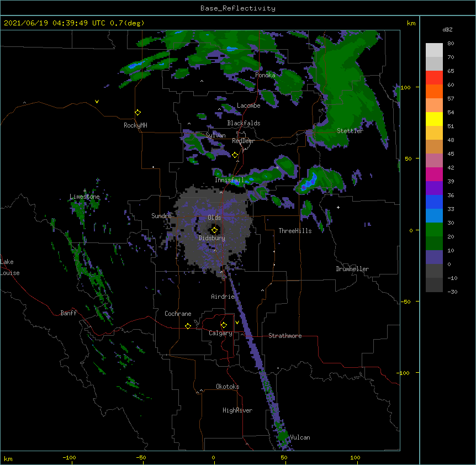
Task: Click the HighRiver town label
Action: [237, 410]
